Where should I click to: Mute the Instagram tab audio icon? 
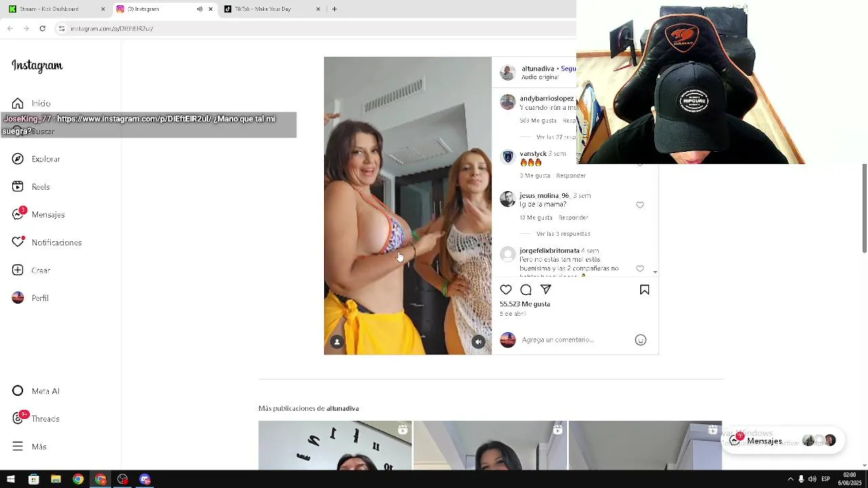point(199,9)
